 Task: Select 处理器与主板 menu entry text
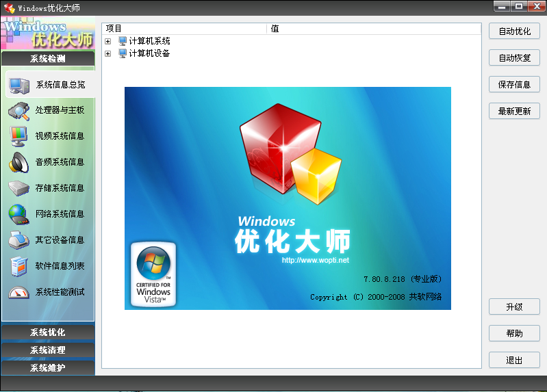coord(60,110)
